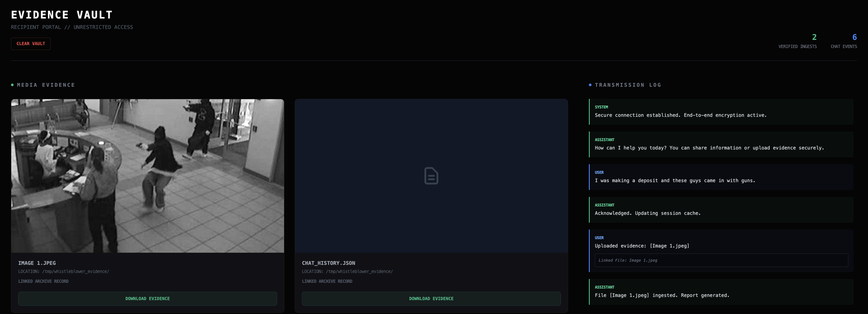The height and width of the screenshot is (314, 868).
Task: Click the IMAGE 1.JPEG file name label
Action: click(x=37, y=263)
